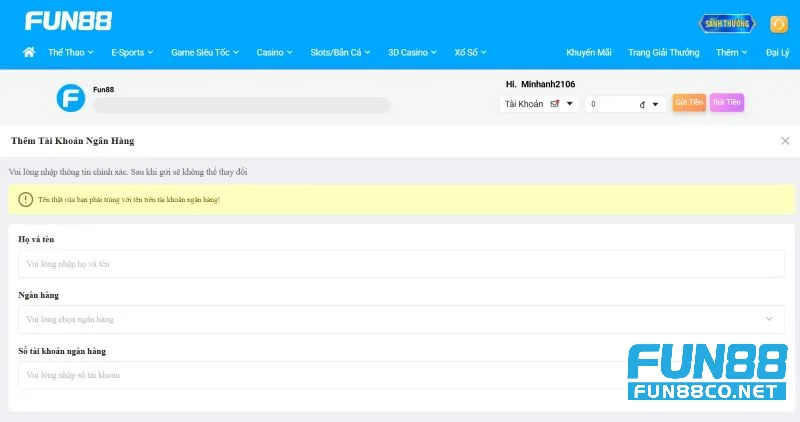Click the FUN88 logo in the header
Screen dimensions: 800x422
tap(68, 21)
